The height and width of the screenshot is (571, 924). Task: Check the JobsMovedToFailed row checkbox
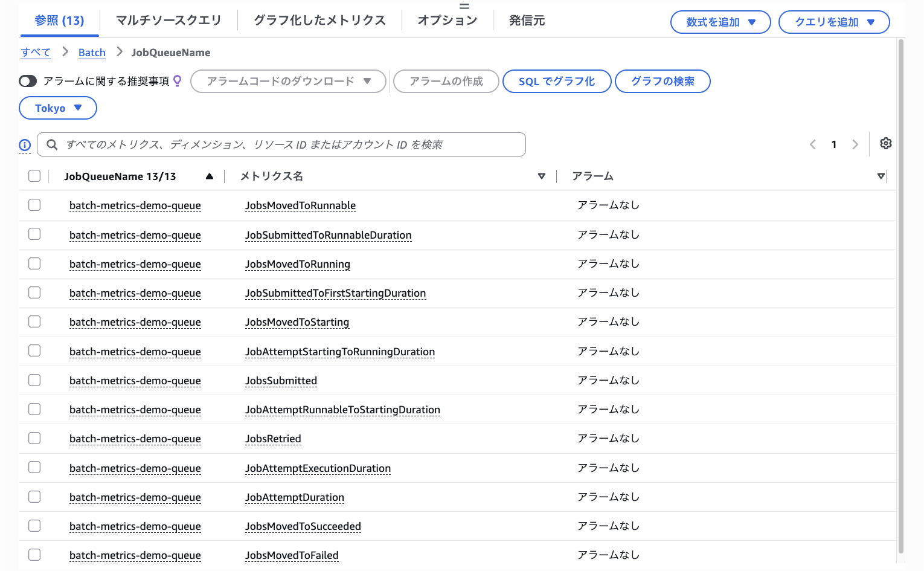pyautogui.click(x=34, y=555)
